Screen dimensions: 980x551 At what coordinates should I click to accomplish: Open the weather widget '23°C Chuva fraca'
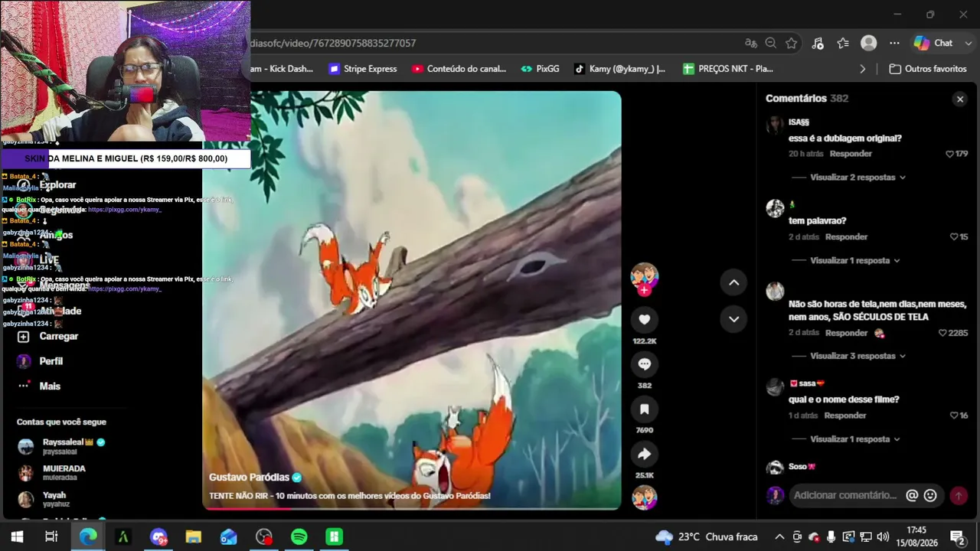707,536
